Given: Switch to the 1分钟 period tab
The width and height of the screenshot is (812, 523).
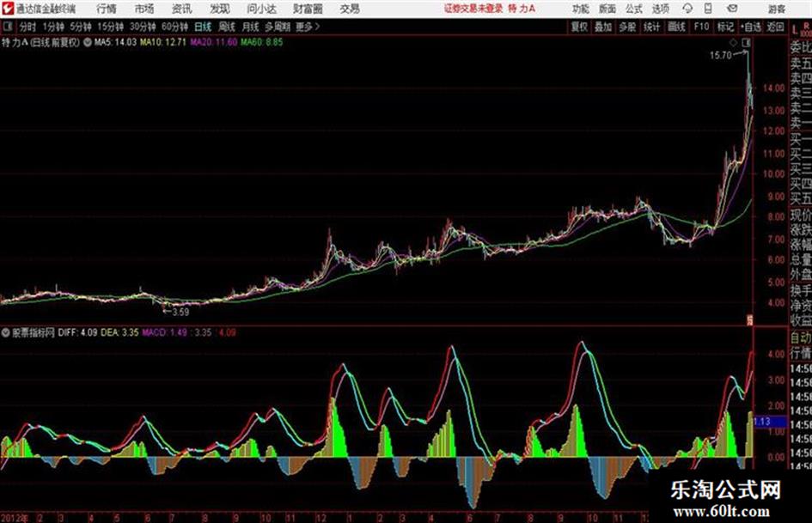Looking at the screenshot, I should click(x=53, y=27).
